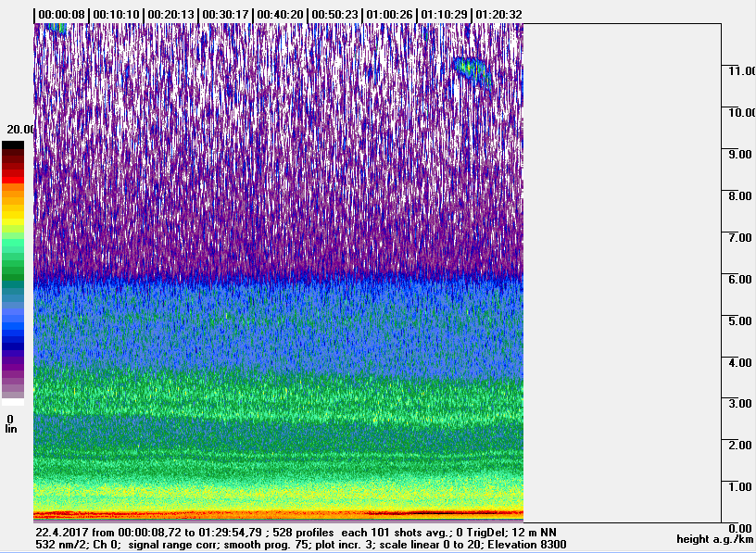Pick the 00:50:23 time tick
756x553 pixels.
point(334,15)
